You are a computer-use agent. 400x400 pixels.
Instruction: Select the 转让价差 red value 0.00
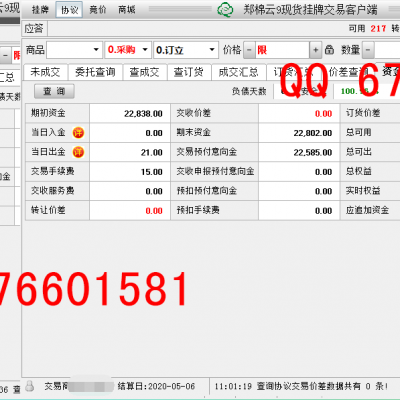coord(154,211)
